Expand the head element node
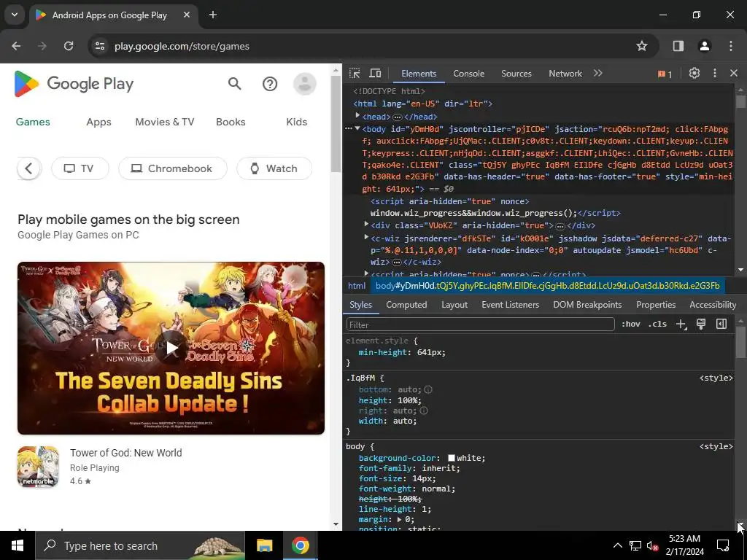 tap(357, 116)
